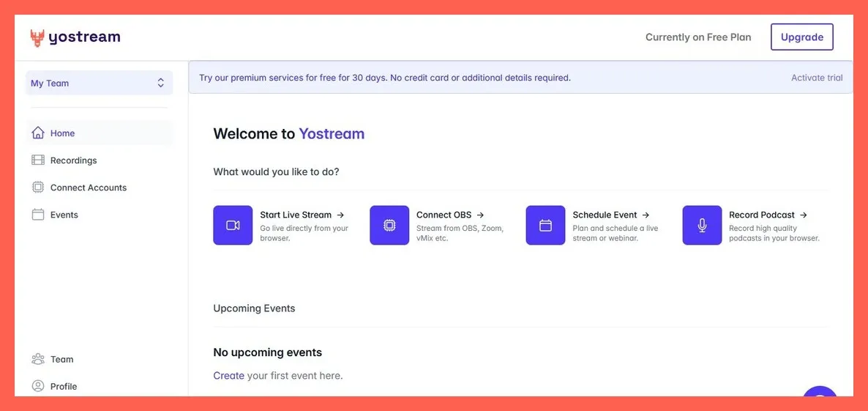The width and height of the screenshot is (868, 411).
Task: Open Recordings in the sidebar
Action: pyautogui.click(x=99, y=160)
